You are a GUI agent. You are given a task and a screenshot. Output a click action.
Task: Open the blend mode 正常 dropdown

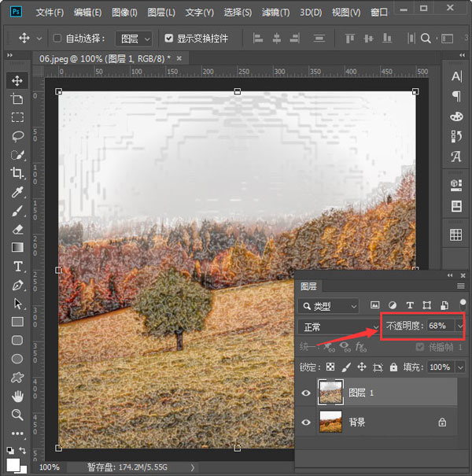coord(339,327)
